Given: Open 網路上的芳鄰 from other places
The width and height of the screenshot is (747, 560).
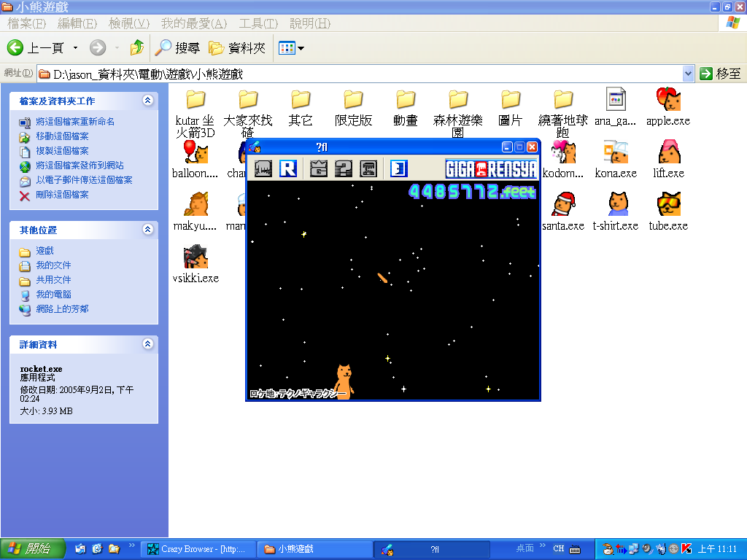Looking at the screenshot, I should [63, 309].
